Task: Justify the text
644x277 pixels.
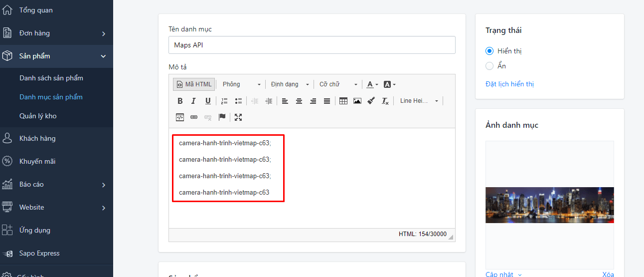Action: pyautogui.click(x=327, y=101)
